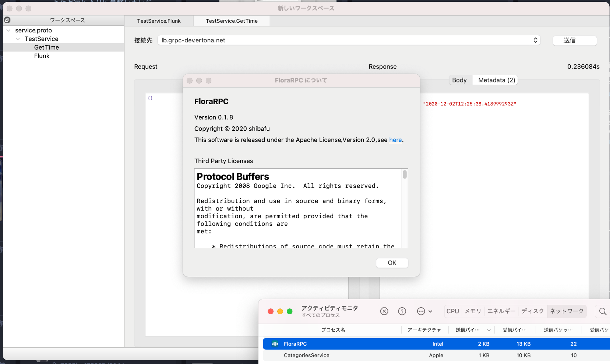
Task: Click the 送信 send button
Action: tap(574, 40)
